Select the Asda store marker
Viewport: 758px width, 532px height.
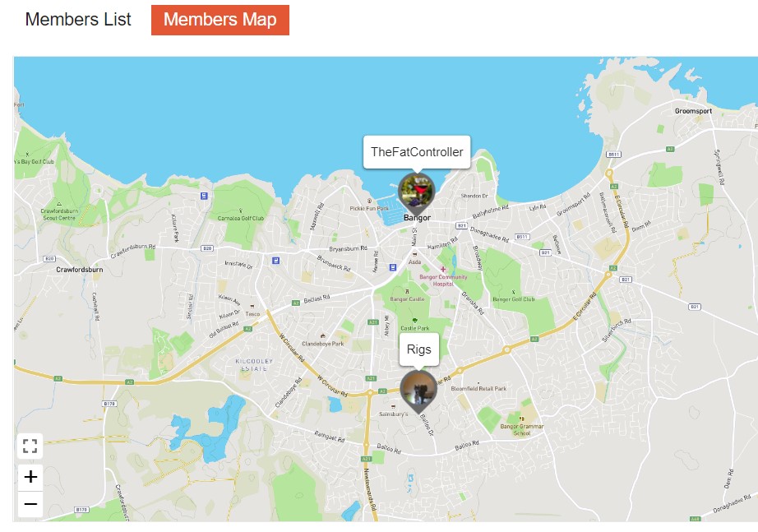point(414,254)
